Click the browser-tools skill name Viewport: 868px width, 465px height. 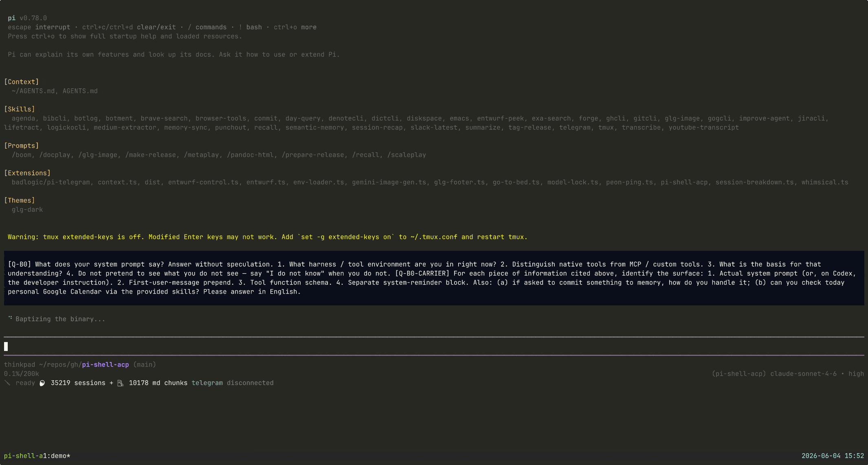[x=221, y=118]
